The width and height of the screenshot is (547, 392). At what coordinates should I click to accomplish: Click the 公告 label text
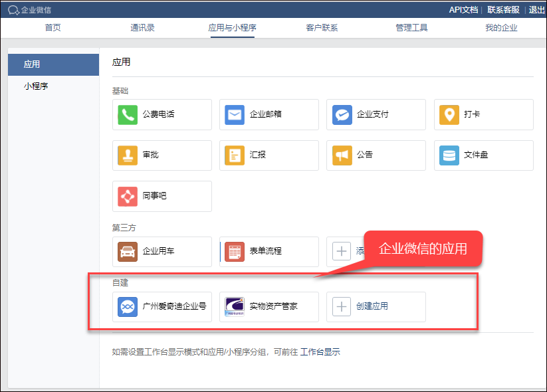364,155
